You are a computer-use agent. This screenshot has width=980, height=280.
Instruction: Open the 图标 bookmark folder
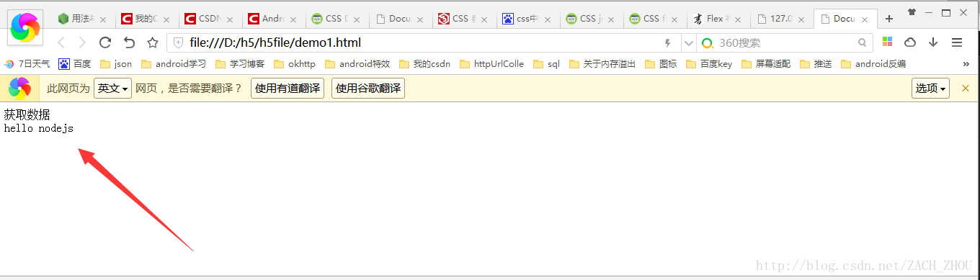[661, 64]
